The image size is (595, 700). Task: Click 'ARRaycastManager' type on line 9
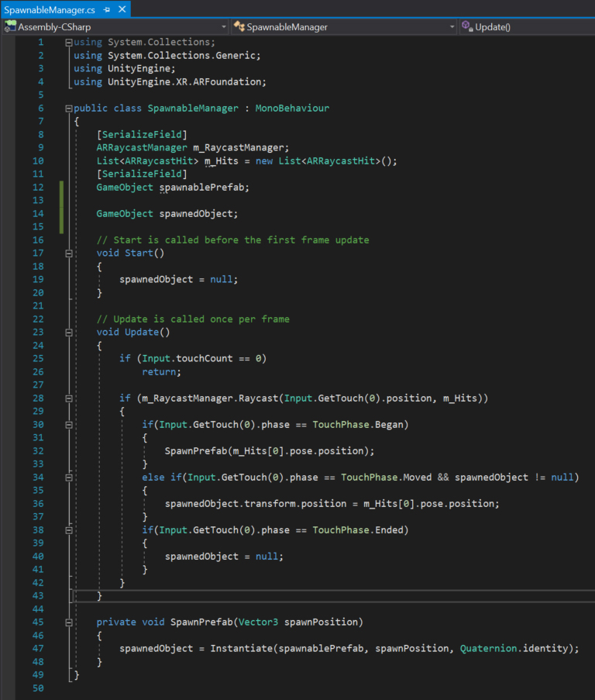pos(142,147)
